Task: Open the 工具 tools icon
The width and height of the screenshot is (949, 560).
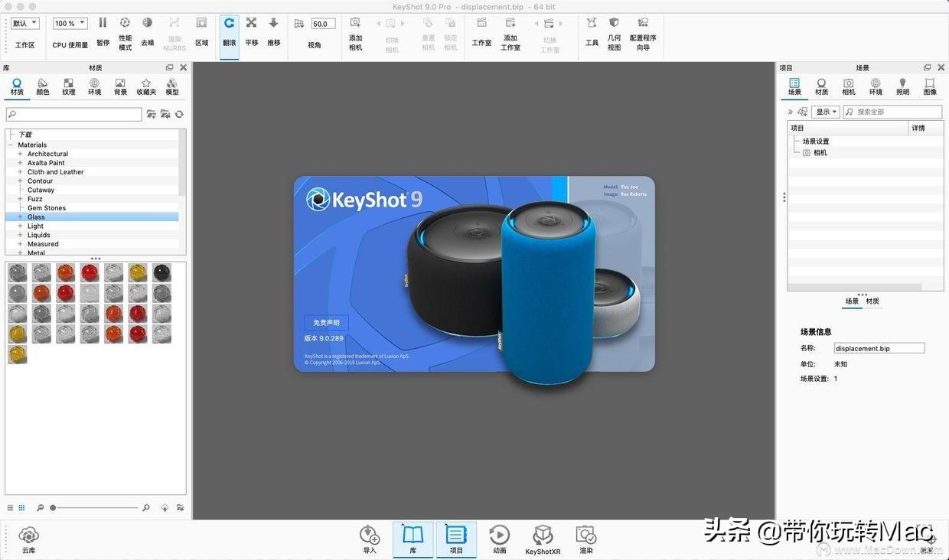Action: coord(592,23)
